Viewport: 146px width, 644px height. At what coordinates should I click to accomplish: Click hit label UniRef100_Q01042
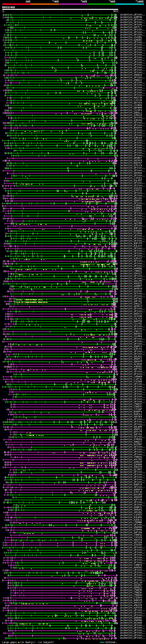(131, 291)
